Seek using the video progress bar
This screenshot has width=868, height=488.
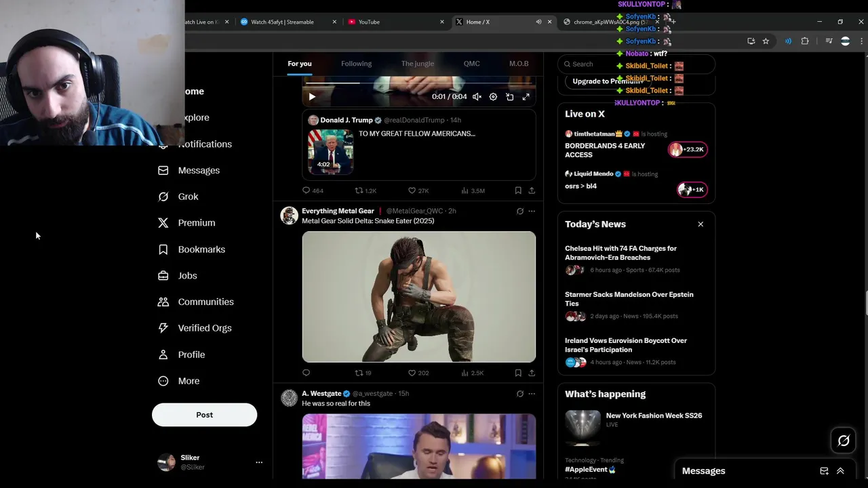pos(418,83)
